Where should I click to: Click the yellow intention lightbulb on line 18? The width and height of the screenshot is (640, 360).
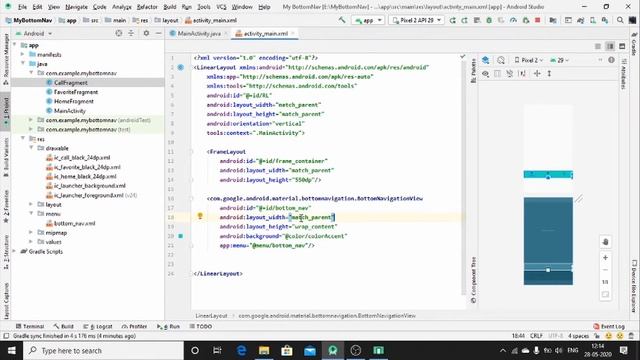pyautogui.click(x=200, y=216)
